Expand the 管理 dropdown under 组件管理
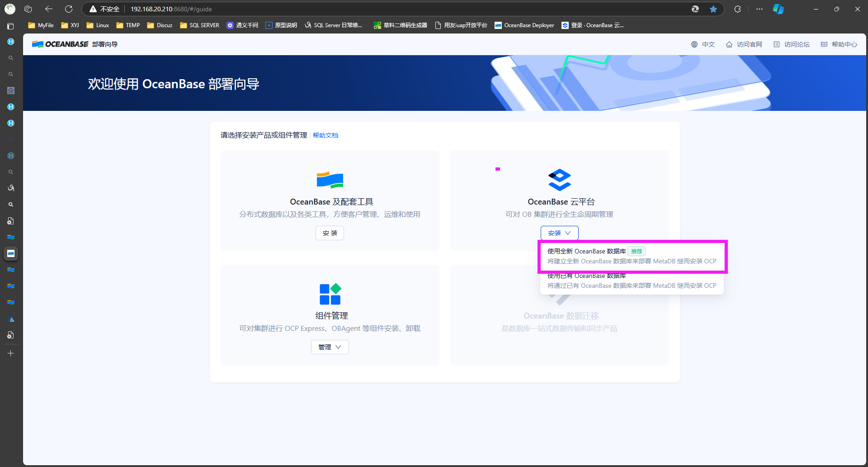 [x=330, y=347]
